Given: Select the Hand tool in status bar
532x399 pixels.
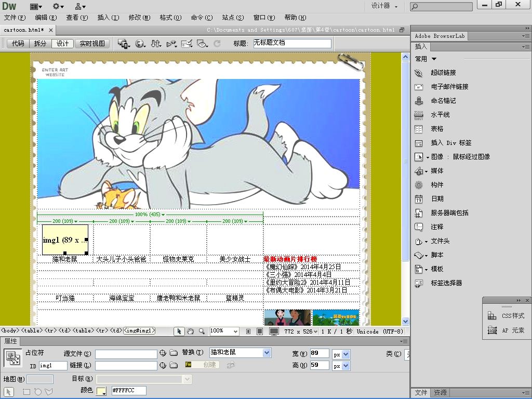Looking at the screenshot, I should 190,331.
